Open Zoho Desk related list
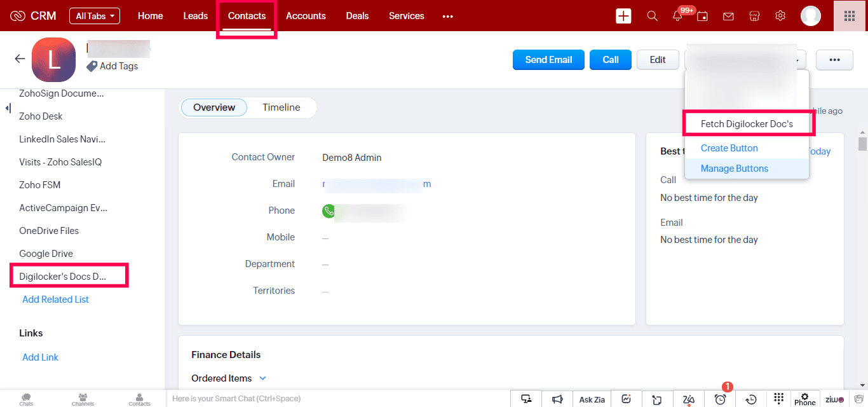The width and height of the screenshot is (868, 407). pyautogui.click(x=41, y=116)
